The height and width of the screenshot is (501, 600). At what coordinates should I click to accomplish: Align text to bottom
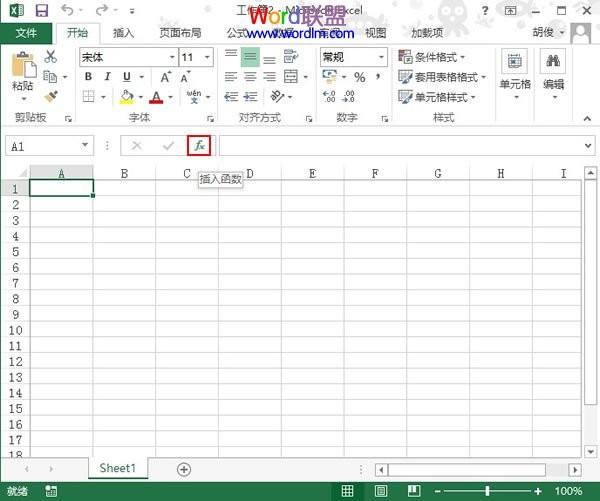coord(269,58)
